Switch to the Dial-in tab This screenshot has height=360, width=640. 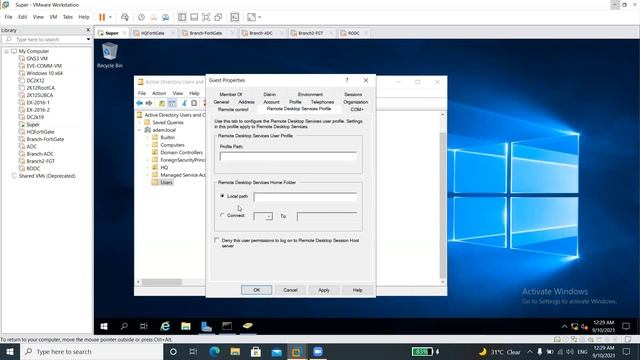[269, 94]
